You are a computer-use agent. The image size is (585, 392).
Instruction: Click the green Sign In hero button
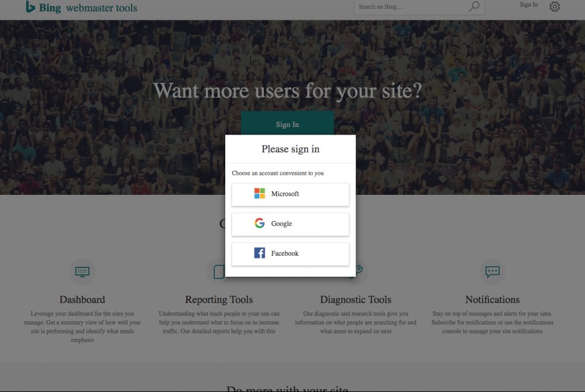[x=287, y=123]
